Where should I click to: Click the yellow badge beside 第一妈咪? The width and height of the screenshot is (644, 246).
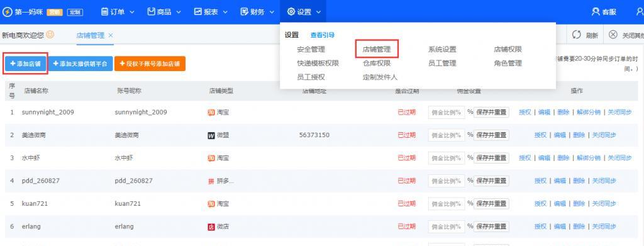pyautogui.click(x=55, y=13)
